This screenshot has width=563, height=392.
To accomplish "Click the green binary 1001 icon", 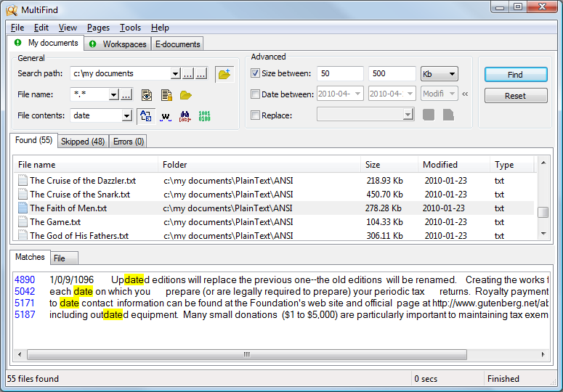I will pos(204,116).
